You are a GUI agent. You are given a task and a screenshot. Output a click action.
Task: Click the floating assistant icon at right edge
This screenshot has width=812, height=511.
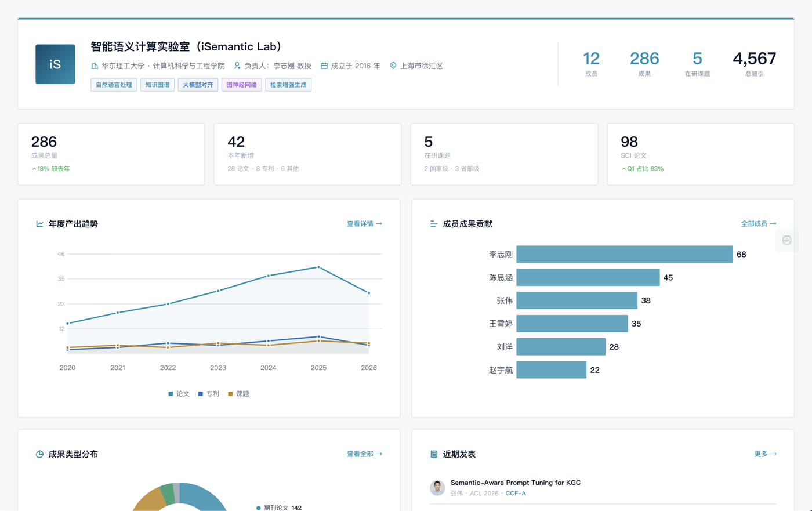coord(786,240)
